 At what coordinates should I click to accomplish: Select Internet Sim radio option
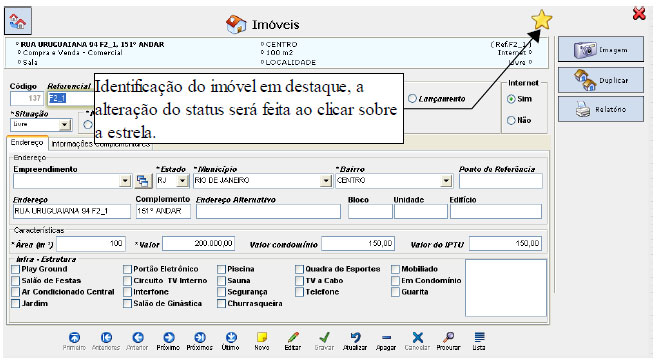(x=511, y=99)
